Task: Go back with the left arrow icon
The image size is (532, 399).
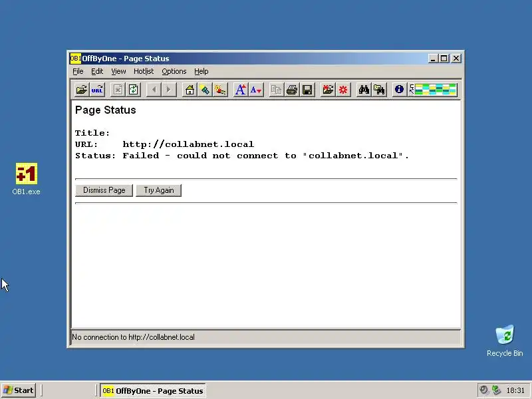Action: pyautogui.click(x=154, y=90)
